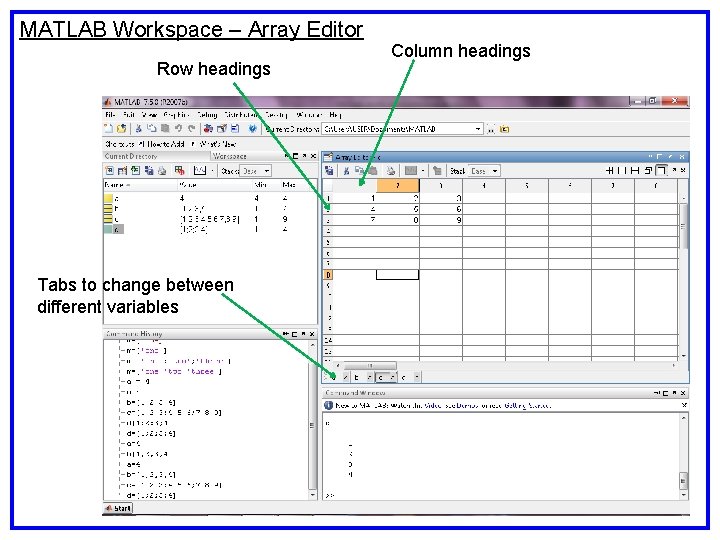Open the Debug menu
Viewport: 720px width, 540px height.
pyautogui.click(x=207, y=114)
